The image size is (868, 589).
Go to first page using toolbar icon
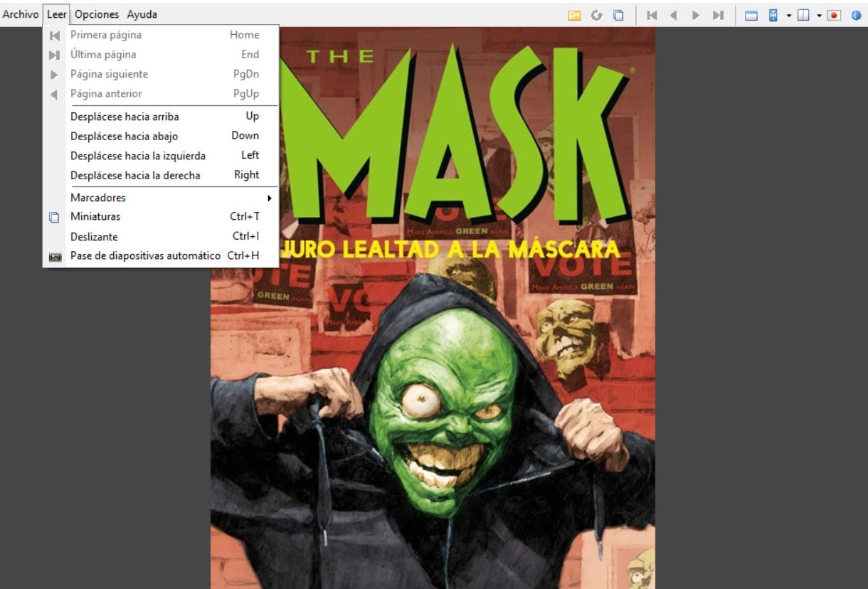652,15
